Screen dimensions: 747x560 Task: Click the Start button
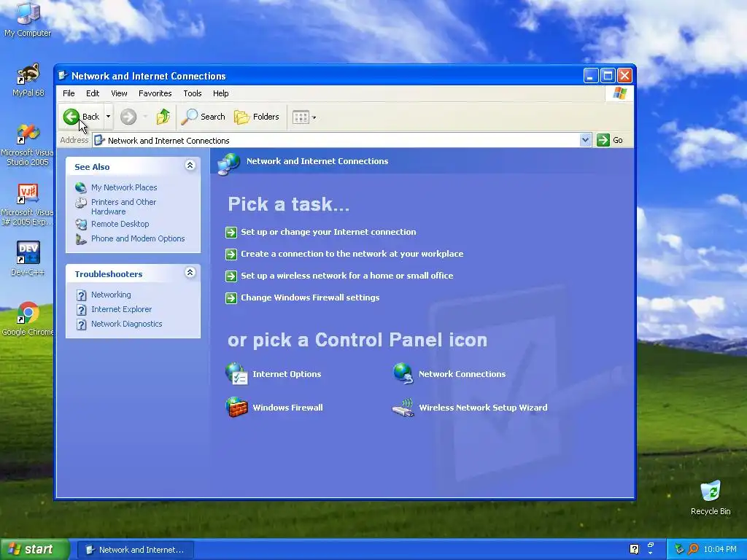(x=34, y=550)
